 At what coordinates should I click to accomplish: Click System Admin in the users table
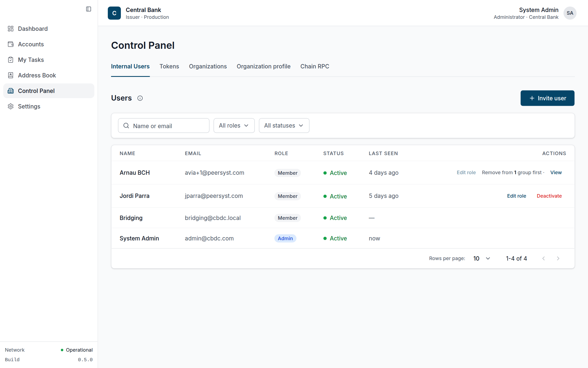(139, 238)
